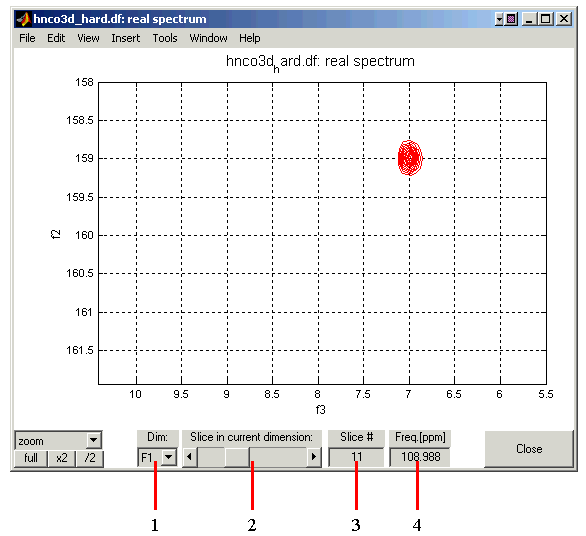Click the slice dimension slider thumb
Screen dimensions: 586x536
pos(237,456)
